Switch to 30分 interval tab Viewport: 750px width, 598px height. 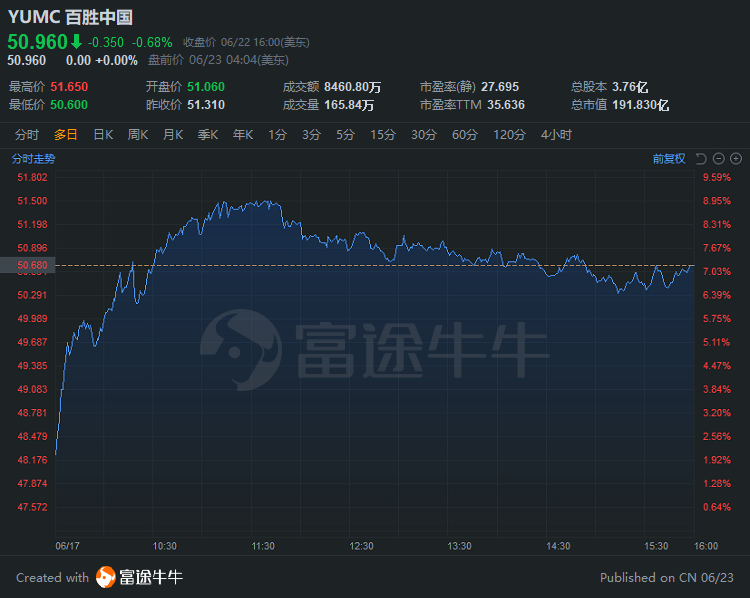[x=424, y=135]
